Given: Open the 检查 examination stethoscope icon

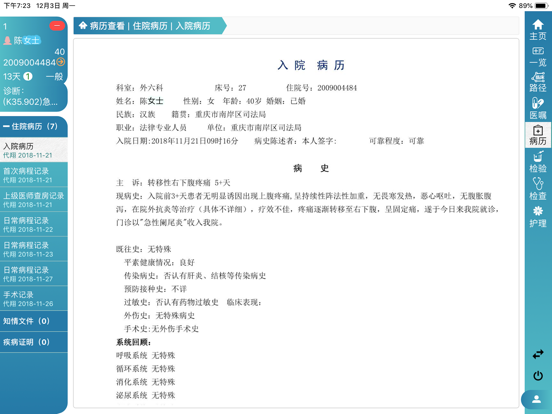Looking at the screenshot, I should 538,189.
